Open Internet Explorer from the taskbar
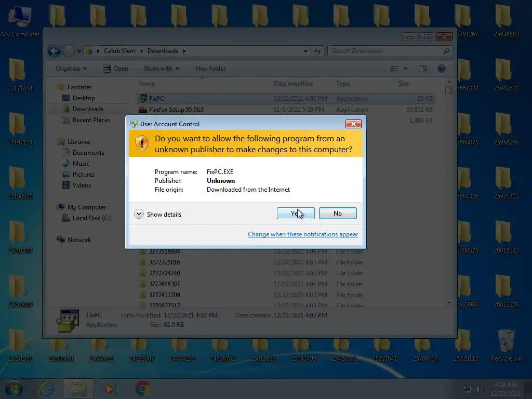This screenshot has height=399, width=532. (x=46, y=389)
